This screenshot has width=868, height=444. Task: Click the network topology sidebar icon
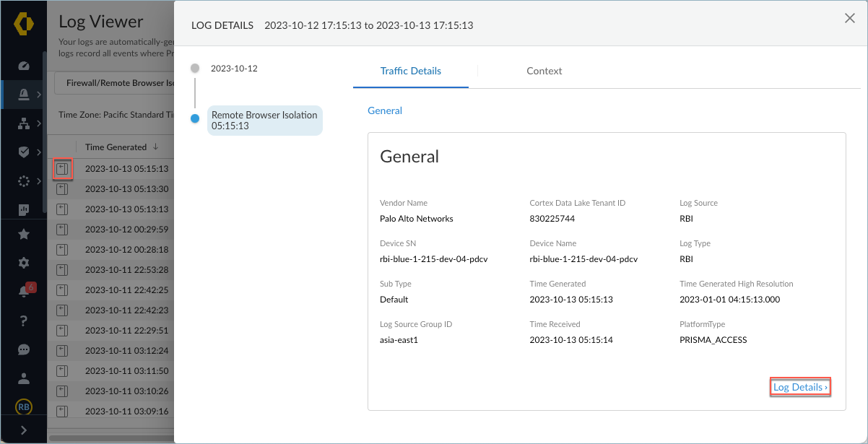(x=24, y=123)
